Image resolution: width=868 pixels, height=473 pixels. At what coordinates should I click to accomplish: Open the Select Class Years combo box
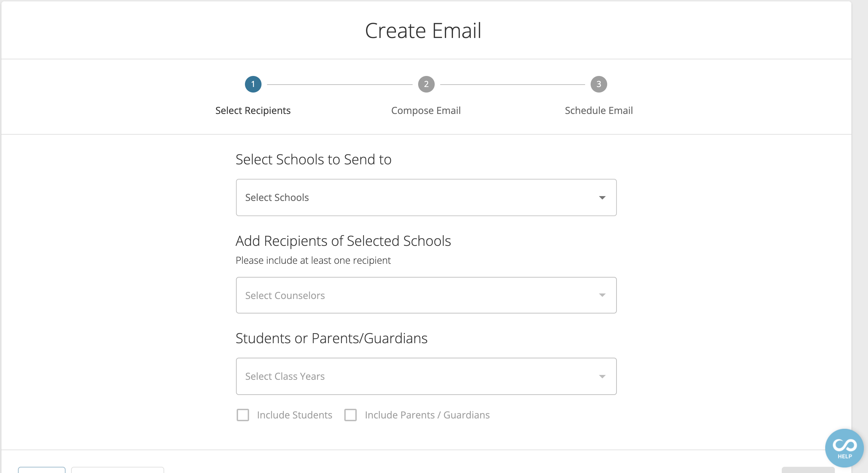[x=426, y=376]
